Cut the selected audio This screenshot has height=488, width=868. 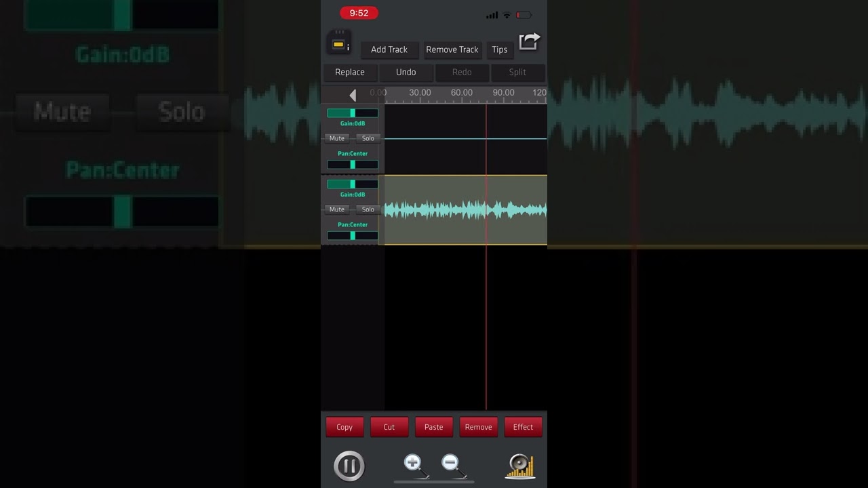pos(389,427)
